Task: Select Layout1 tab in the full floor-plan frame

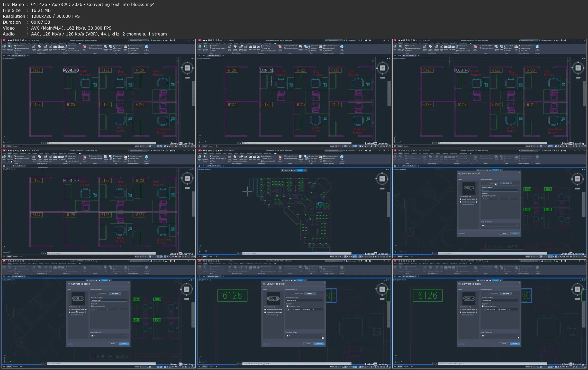Action: point(211,256)
